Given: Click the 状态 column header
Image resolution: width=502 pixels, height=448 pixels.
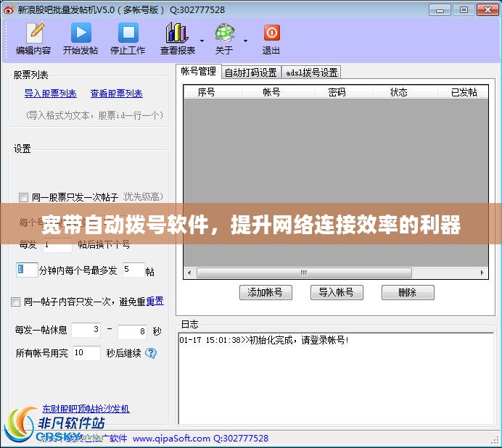Looking at the screenshot, I should tap(405, 92).
